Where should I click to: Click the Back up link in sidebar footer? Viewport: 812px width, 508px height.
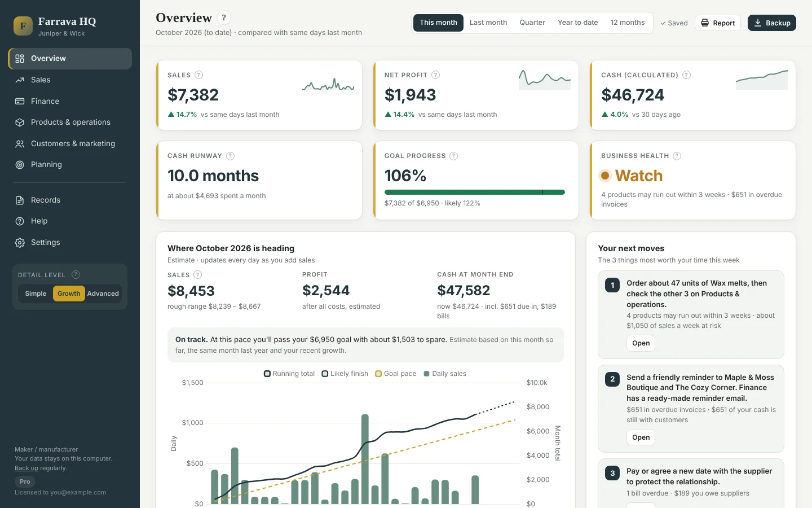(x=27, y=468)
